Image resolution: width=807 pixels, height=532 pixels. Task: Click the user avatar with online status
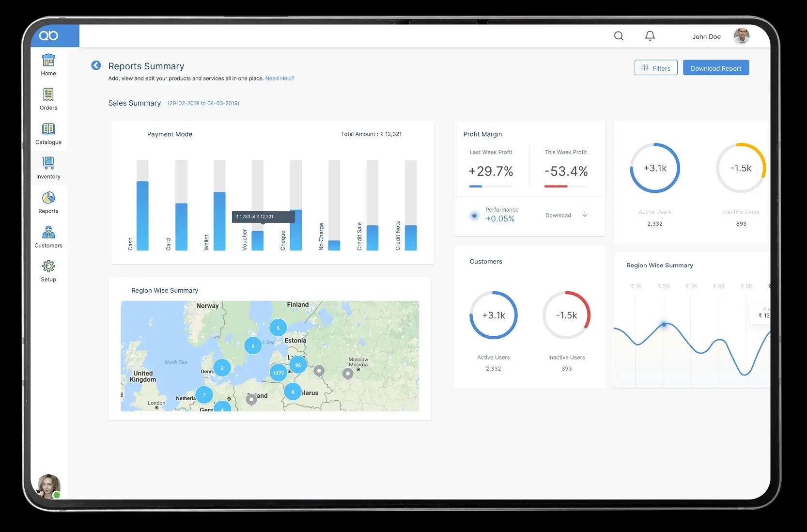pos(48,486)
